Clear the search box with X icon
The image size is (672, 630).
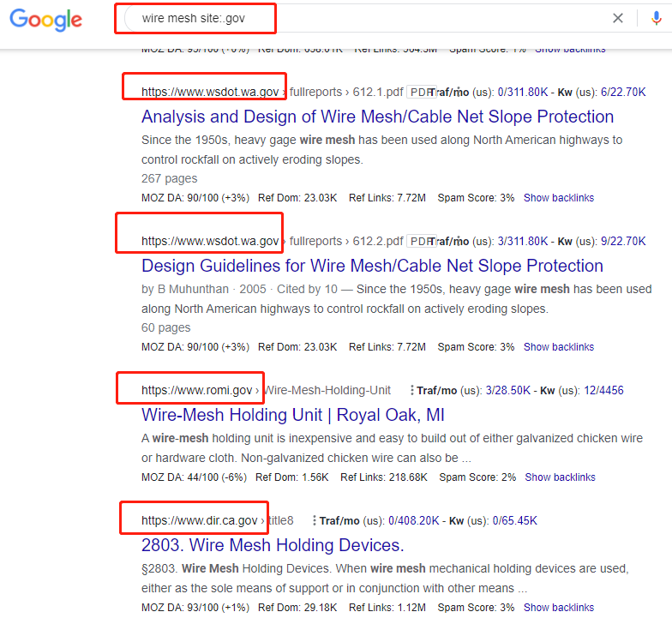[617, 18]
